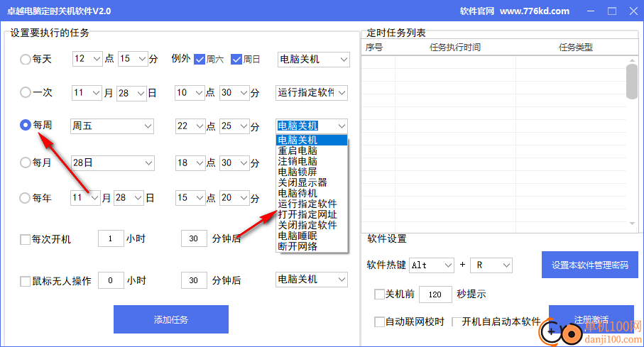Choose 关闭指定软件 from the list

[x=312, y=226]
